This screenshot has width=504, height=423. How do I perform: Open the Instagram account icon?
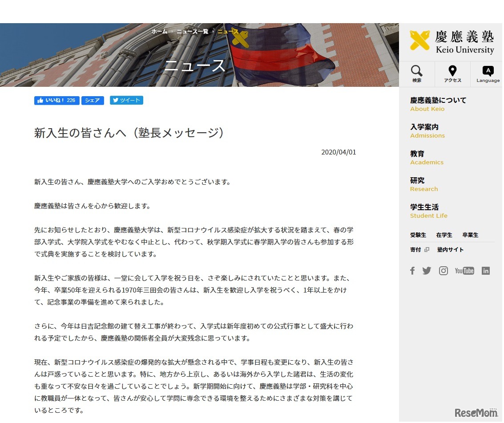[x=443, y=270]
